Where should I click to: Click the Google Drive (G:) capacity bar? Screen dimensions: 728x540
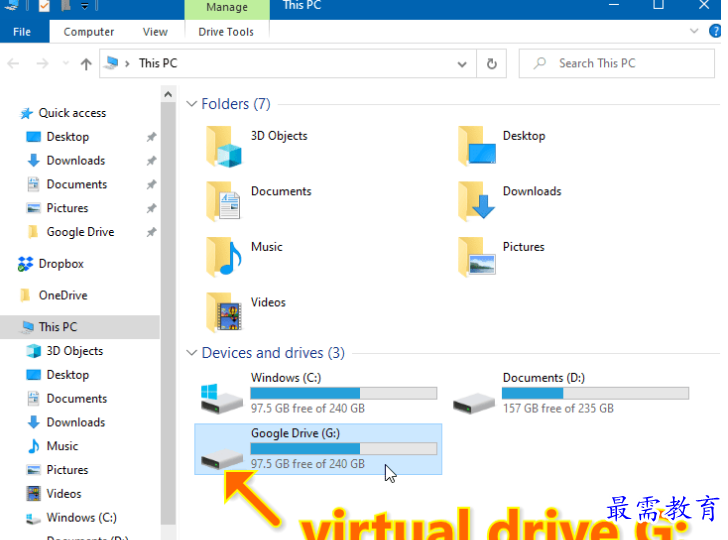tap(344, 449)
